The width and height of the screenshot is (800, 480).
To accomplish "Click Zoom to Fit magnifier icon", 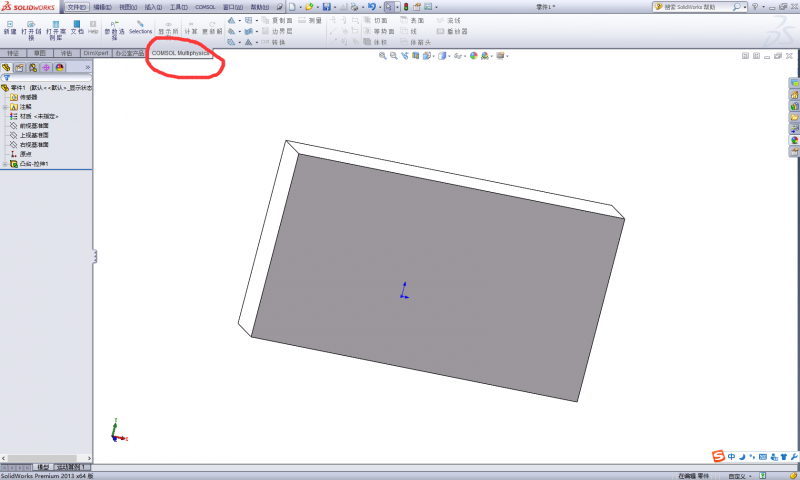I will pyautogui.click(x=382, y=56).
